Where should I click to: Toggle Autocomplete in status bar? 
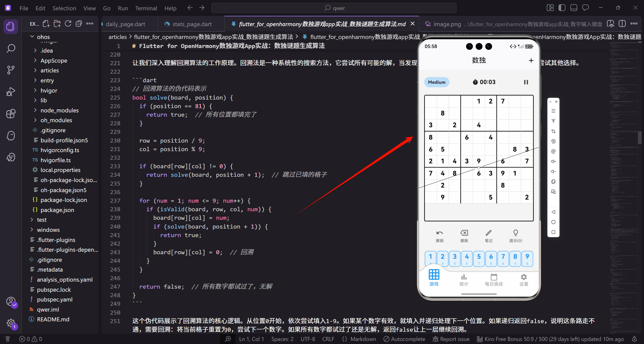click(x=404, y=339)
